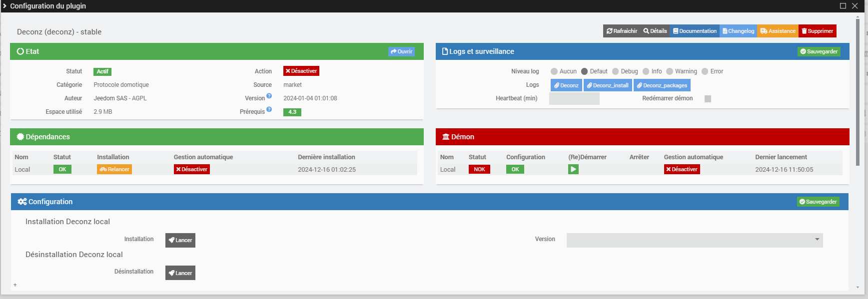Screen dimensions: 868x299
Task: Click Protocole domotique category text
Action: click(121, 85)
